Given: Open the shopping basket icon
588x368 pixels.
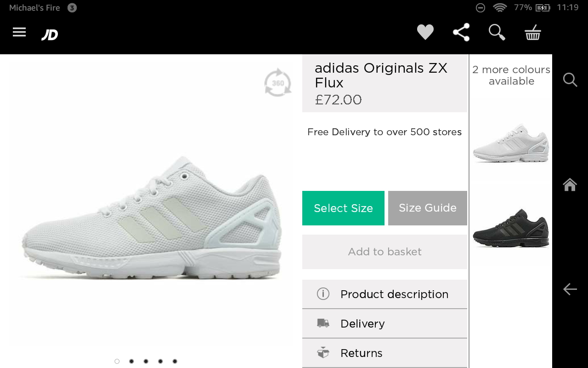Looking at the screenshot, I should pyautogui.click(x=533, y=33).
